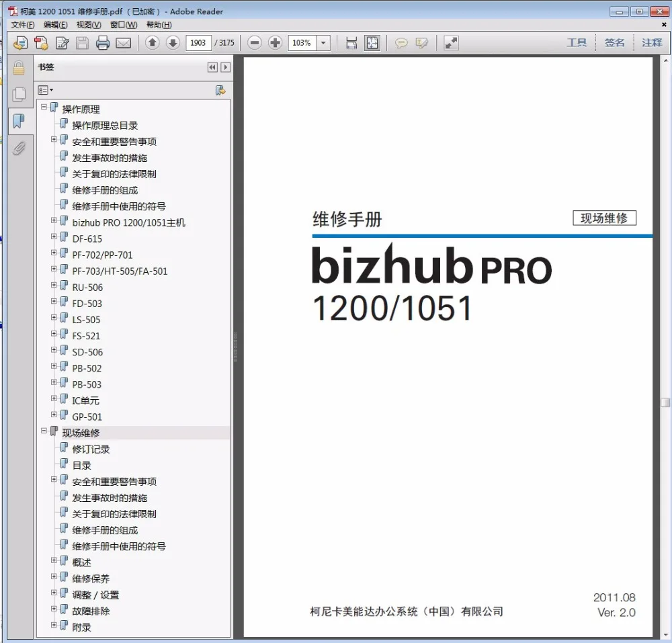Open the 视图(V) menu
The width and height of the screenshot is (672, 643).
89,25
